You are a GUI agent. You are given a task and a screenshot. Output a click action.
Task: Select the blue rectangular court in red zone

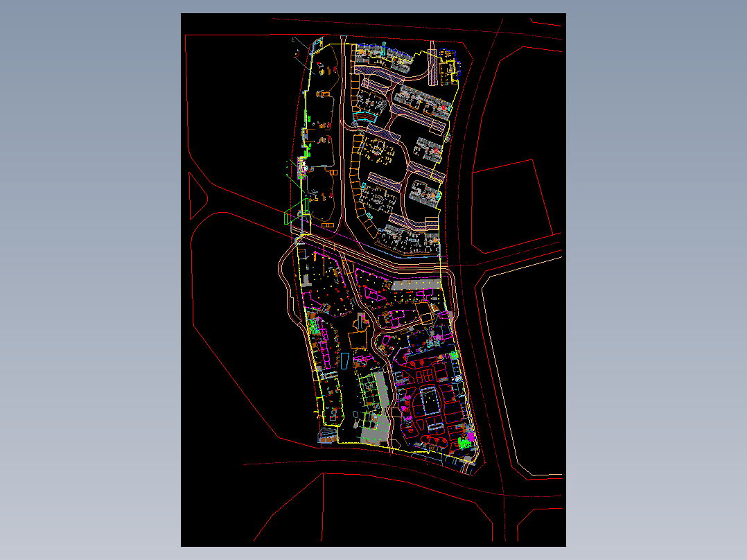pos(430,401)
